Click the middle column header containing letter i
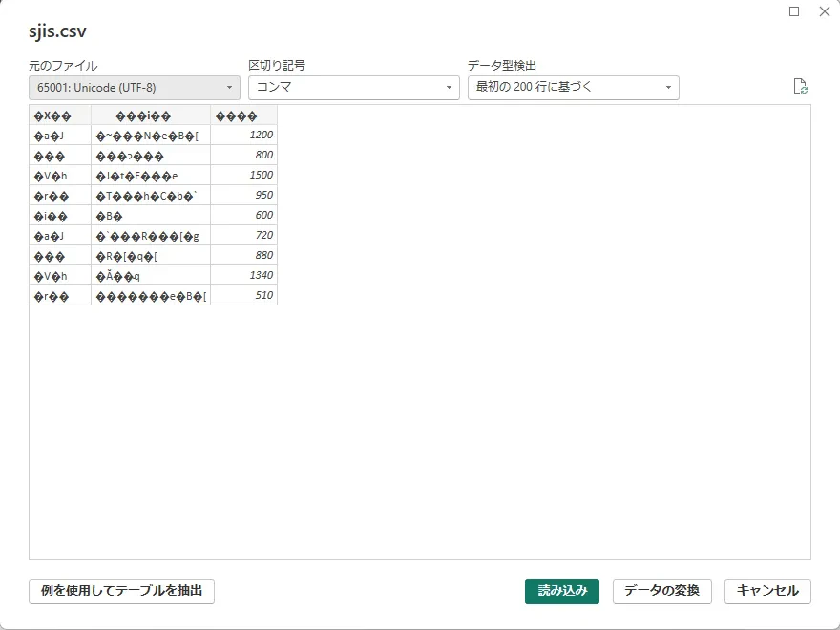Screen dimensions: 840x630 click(x=151, y=115)
